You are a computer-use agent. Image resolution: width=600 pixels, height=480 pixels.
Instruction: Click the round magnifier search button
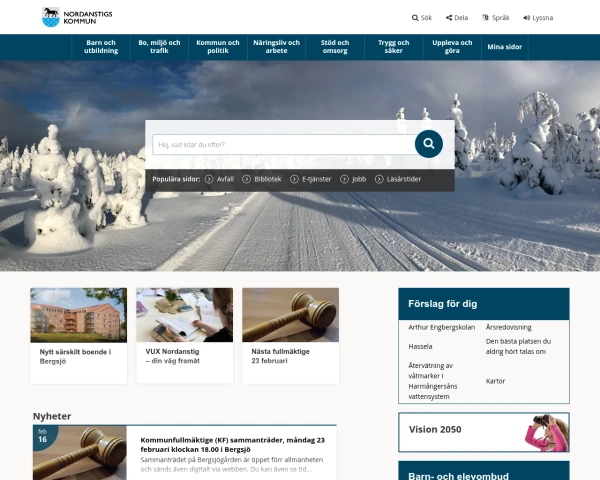[x=429, y=144]
